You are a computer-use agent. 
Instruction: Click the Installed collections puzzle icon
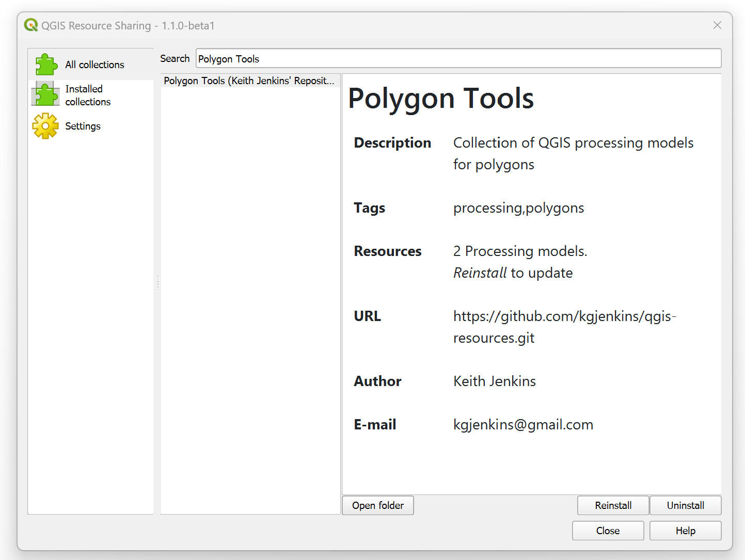pos(45,94)
